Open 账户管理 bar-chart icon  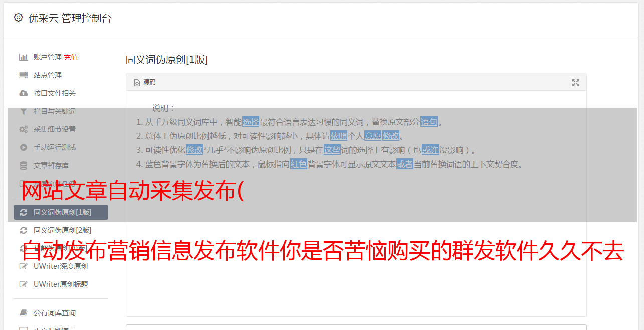point(23,57)
